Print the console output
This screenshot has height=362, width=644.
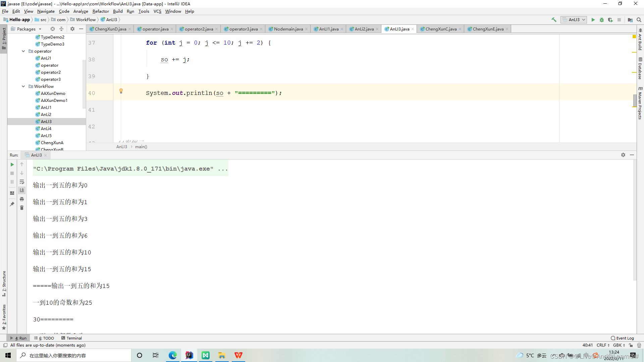click(x=22, y=199)
